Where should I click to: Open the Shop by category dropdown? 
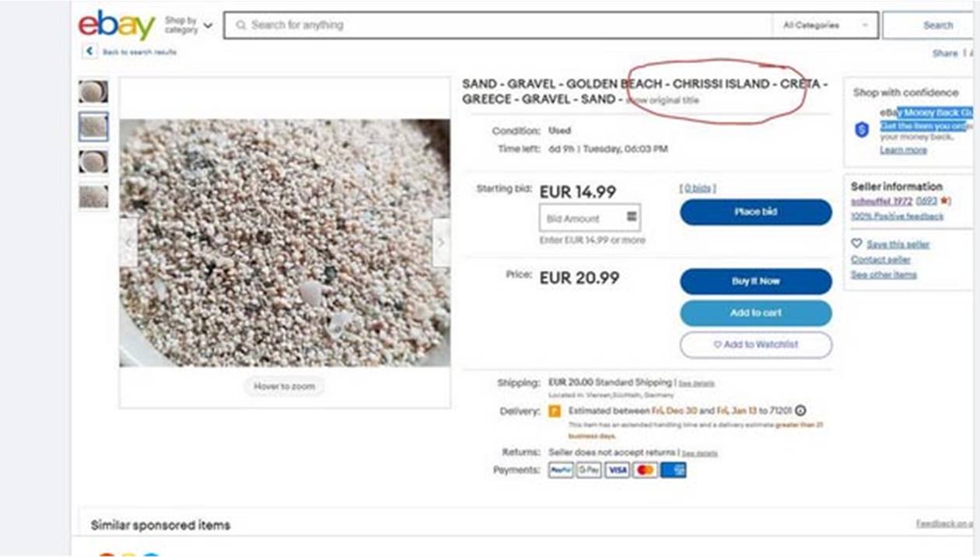pos(188,25)
